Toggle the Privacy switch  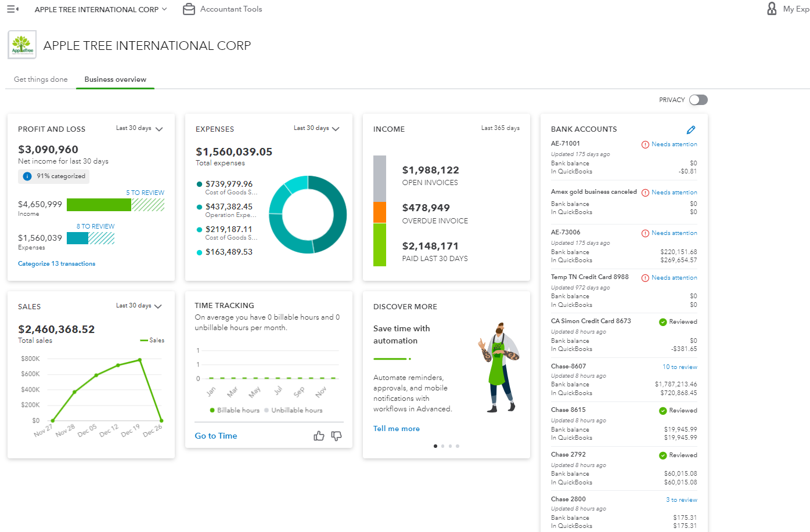point(699,100)
